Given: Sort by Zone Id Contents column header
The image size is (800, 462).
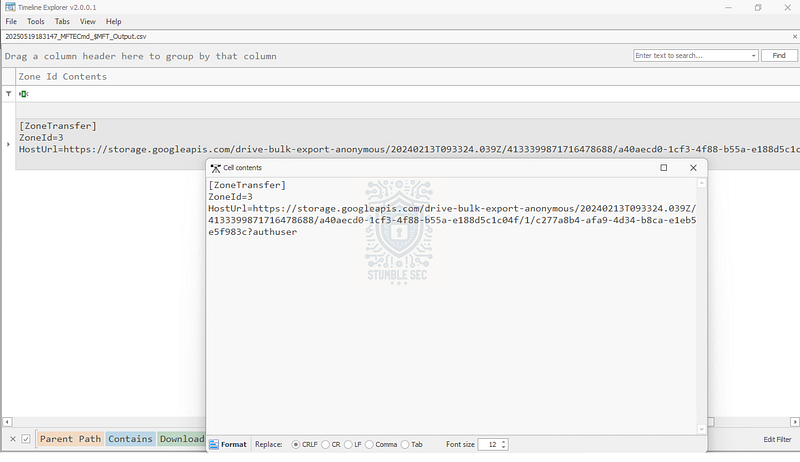Looking at the screenshot, I should [x=63, y=76].
